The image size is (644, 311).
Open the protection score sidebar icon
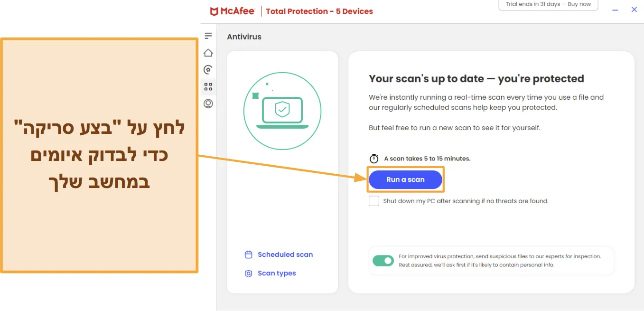pyautogui.click(x=208, y=70)
